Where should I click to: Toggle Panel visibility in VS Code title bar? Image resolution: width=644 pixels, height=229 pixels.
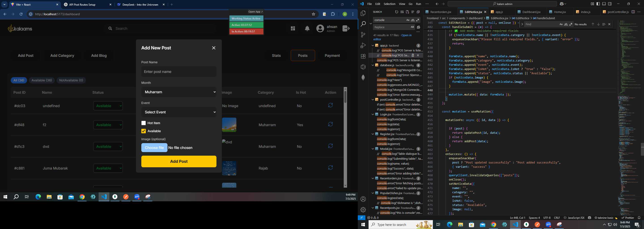click(x=604, y=4)
